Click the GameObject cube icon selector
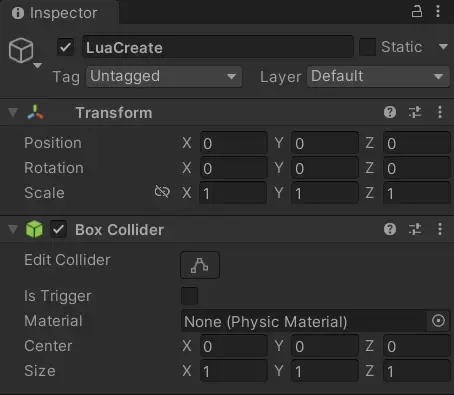Viewport: 454px width, 395px height. (24, 52)
